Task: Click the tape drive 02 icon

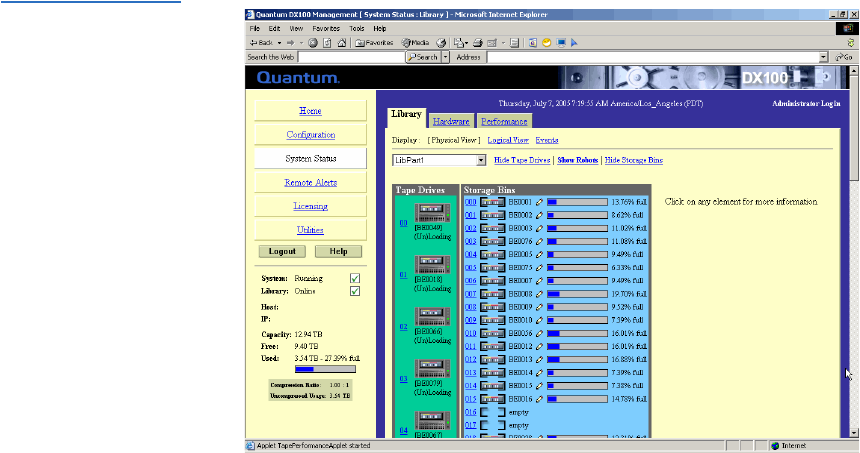Action: [432, 317]
